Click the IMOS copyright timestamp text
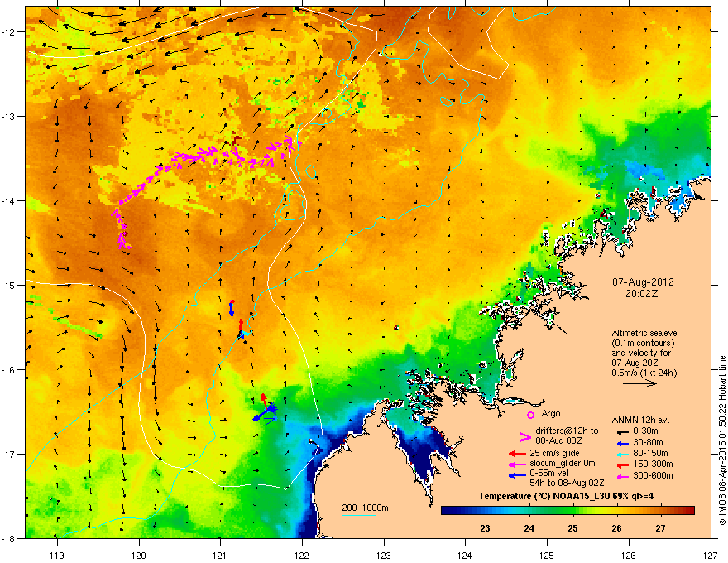 pos(722,440)
